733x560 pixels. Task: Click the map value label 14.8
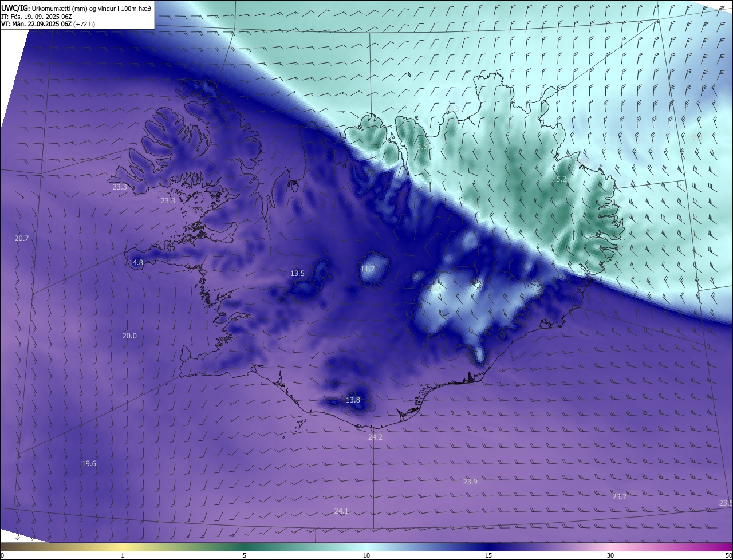pos(136,262)
